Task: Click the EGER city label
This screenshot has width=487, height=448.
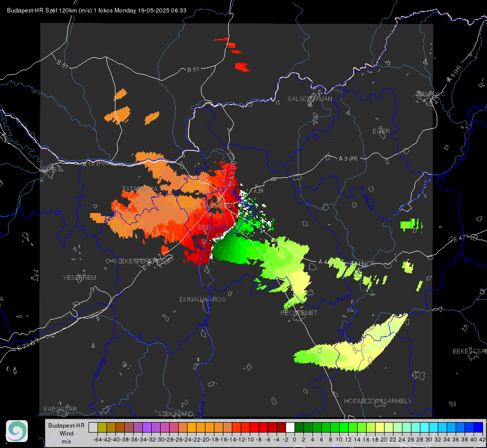Action: point(381,131)
